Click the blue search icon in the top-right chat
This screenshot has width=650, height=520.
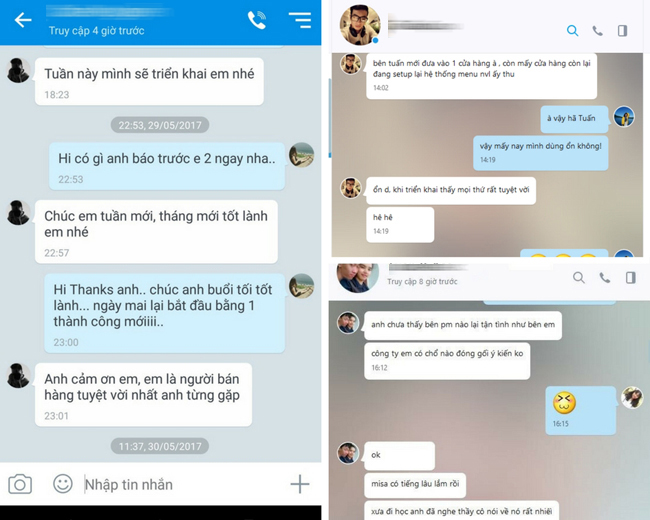[572, 30]
